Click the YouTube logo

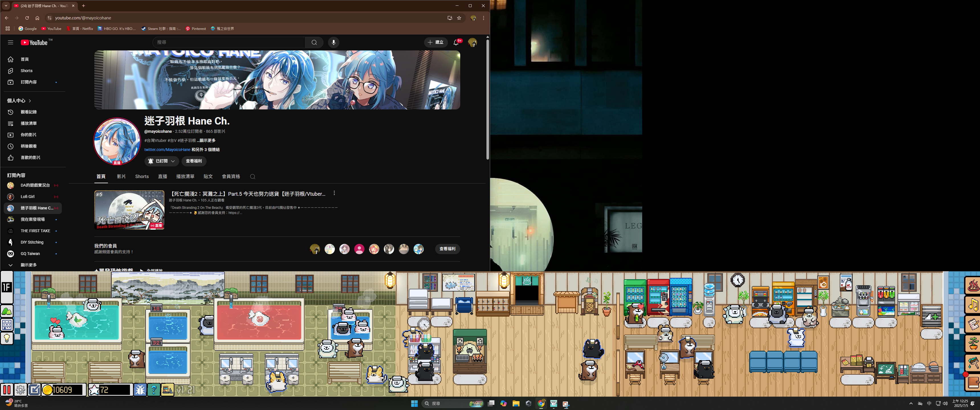(x=34, y=43)
